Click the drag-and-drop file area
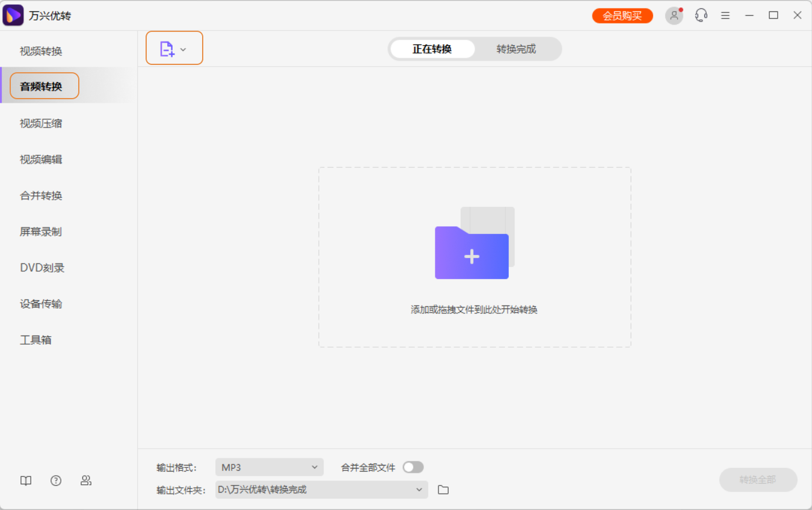 coord(475,257)
